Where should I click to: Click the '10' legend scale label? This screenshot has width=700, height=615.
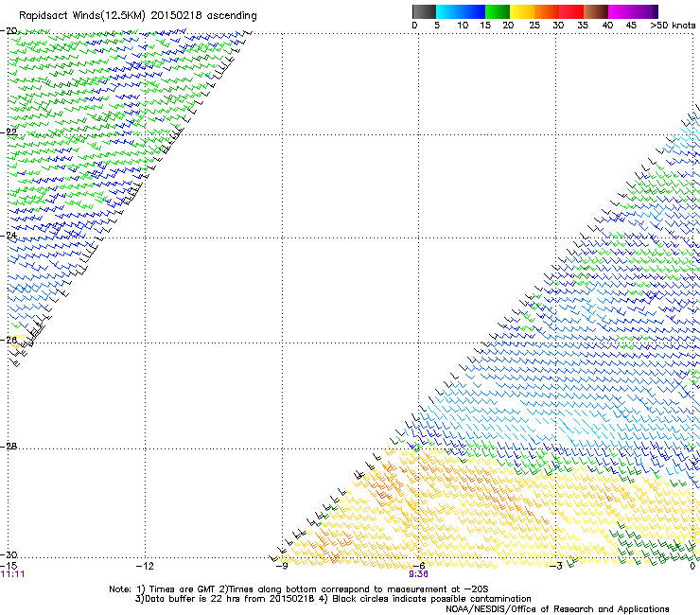point(463,26)
